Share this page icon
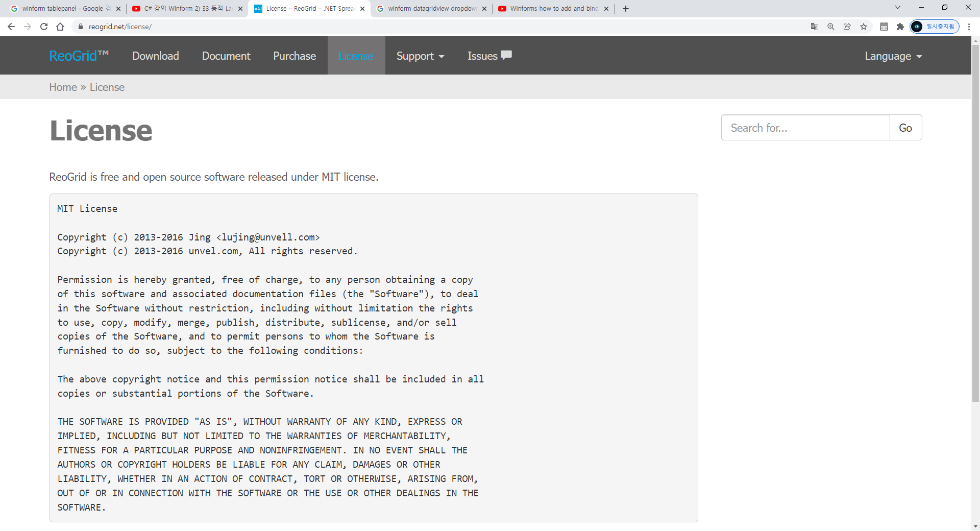The height and width of the screenshot is (531, 980). [847, 27]
